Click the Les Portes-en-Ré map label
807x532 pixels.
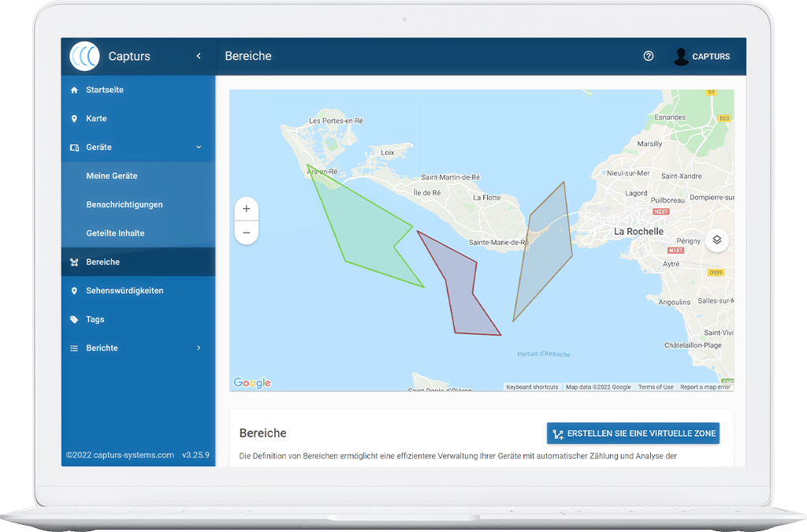pos(336,121)
